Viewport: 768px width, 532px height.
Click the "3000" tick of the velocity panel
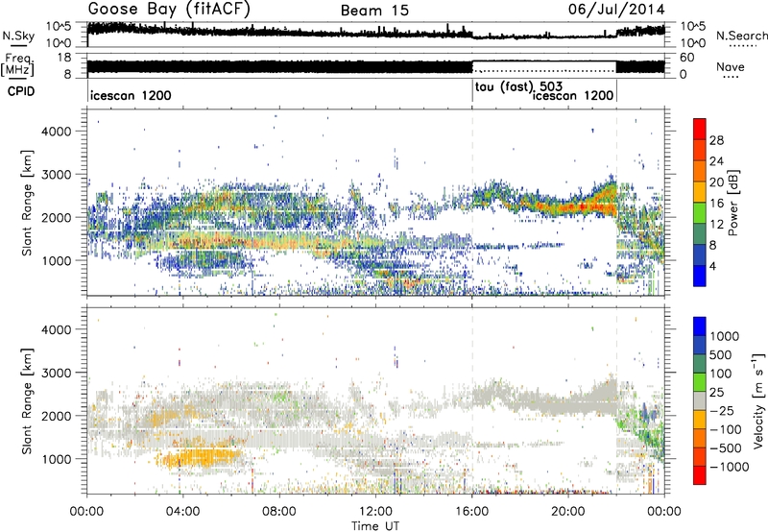pyautogui.click(x=56, y=373)
